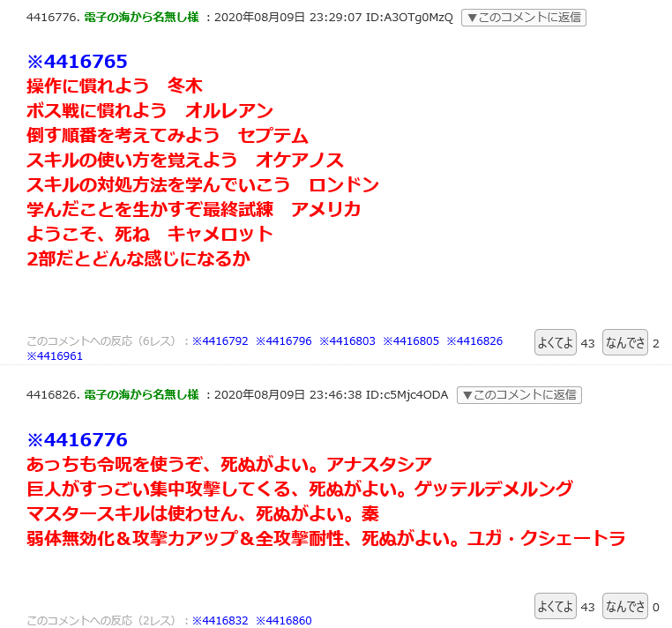
Task: Click the comment number 4416776.
Action: [x=53, y=18]
